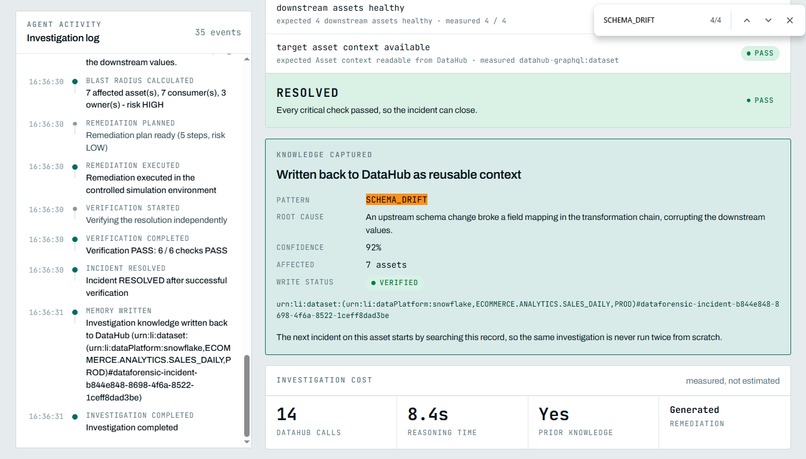This screenshot has width=806, height=459.
Task: Select the Incident Resolved log event
Action: 132,281
